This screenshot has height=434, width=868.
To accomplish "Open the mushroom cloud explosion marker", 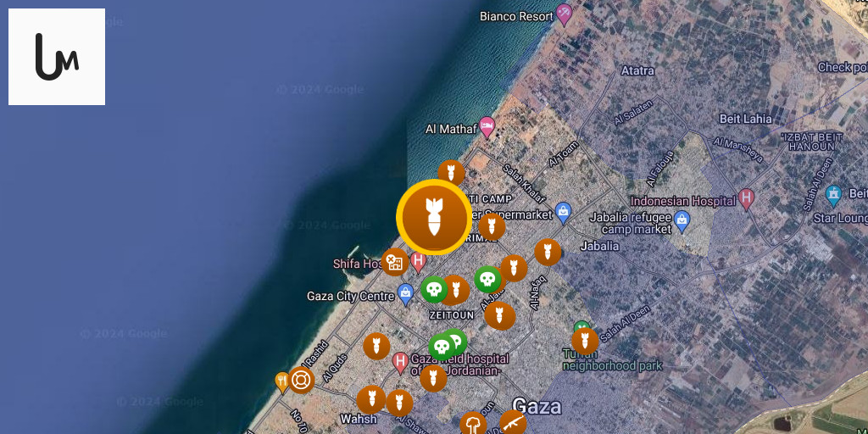I will pos(473,425).
